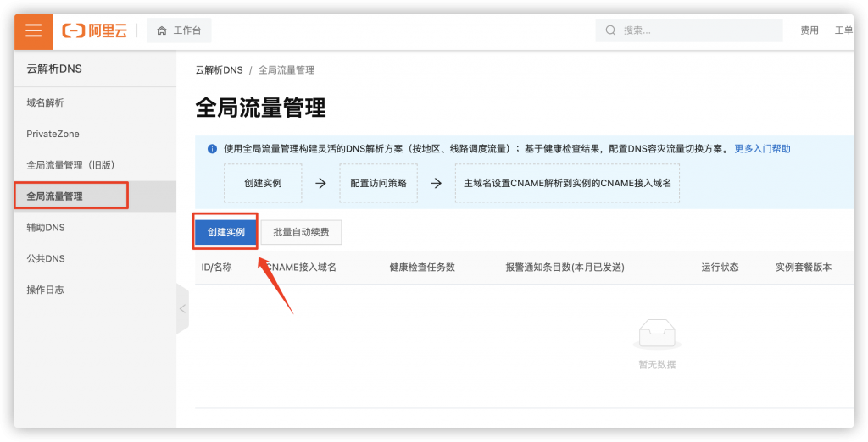Click the 创建实例 blue button
Image resolution: width=868 pixels, height=442 pixels.
tap(225, 232)
